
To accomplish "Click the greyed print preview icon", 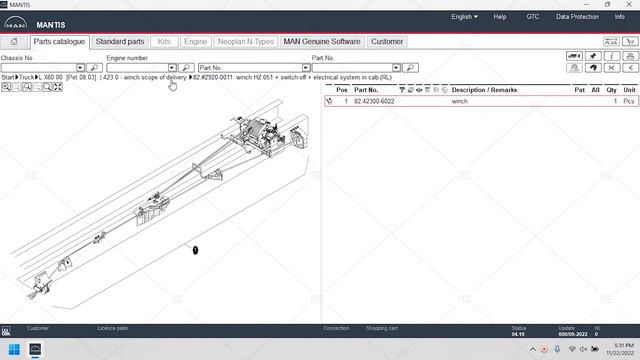I will (574, 68).
